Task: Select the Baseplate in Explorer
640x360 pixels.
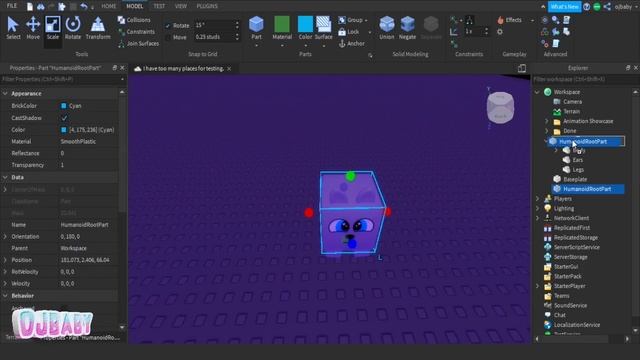Action: 575,179
